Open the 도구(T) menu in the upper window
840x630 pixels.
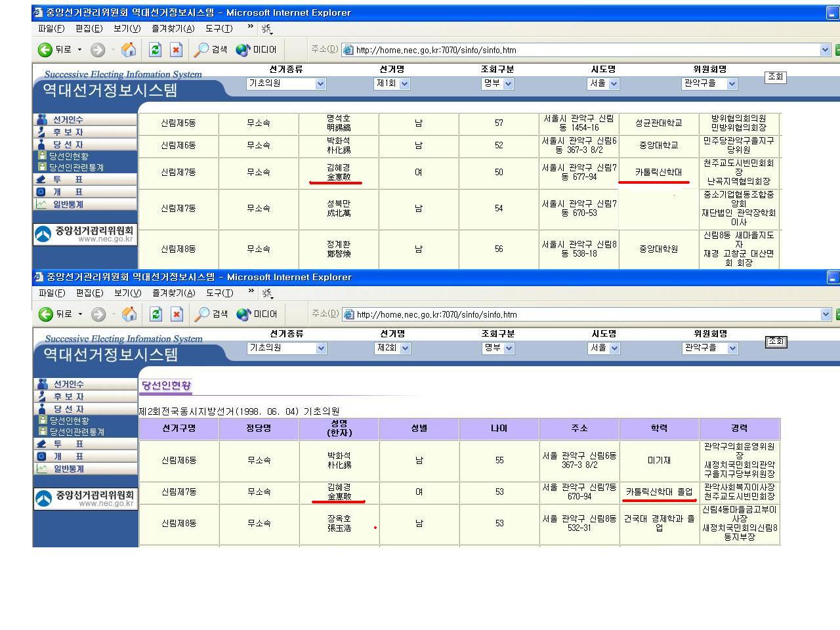point(219,28)
